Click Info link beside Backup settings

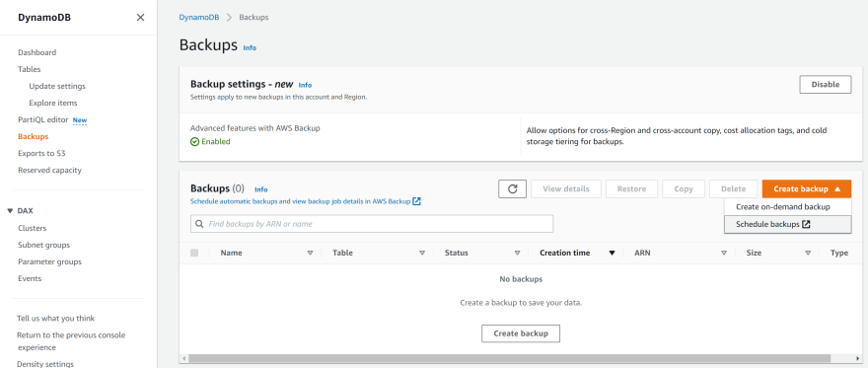click(305, 85)
